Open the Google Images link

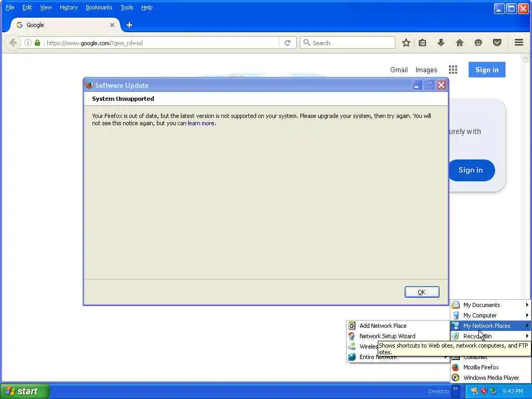(x=426, y=70)
